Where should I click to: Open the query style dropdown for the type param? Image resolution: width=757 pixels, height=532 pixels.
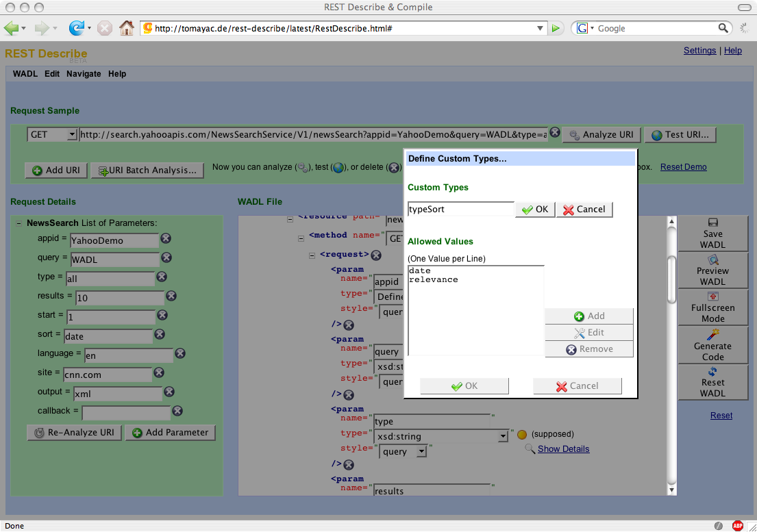(x=421, y=451)
